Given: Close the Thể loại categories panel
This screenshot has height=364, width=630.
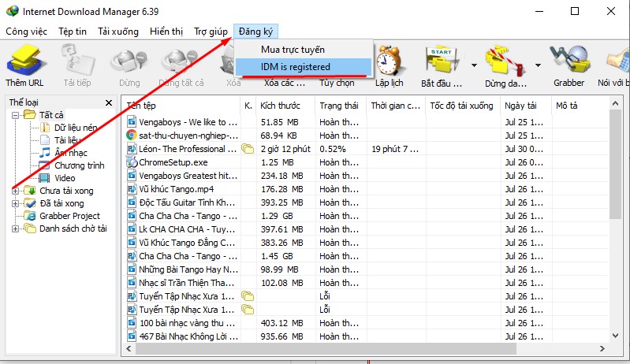Looking at the screenshot, I should coord(109,102).
